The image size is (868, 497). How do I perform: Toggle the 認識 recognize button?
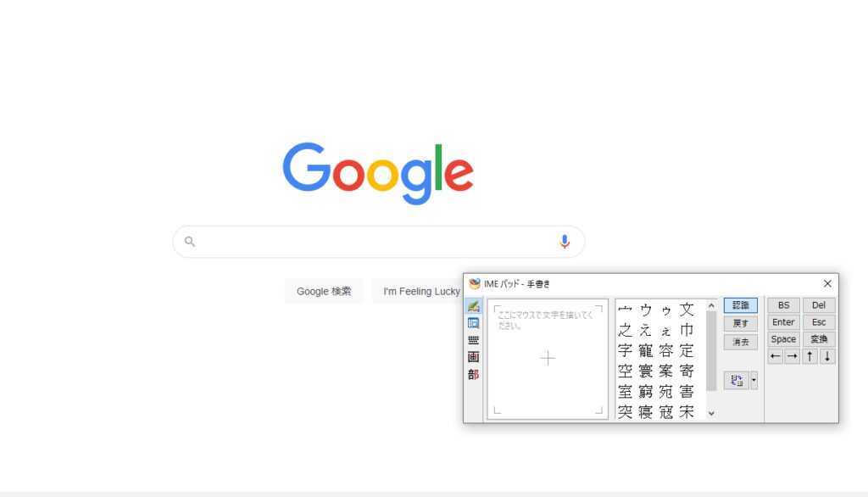pos(741,305)
